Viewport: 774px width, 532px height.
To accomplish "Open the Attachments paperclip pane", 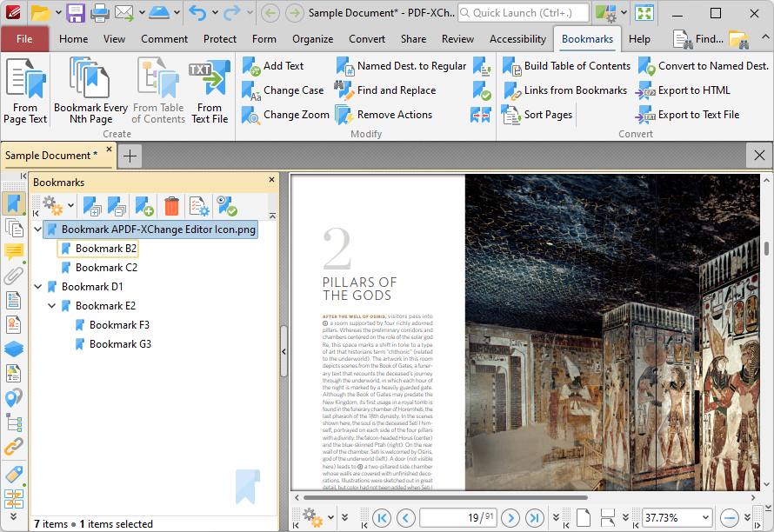I will 14,276.
